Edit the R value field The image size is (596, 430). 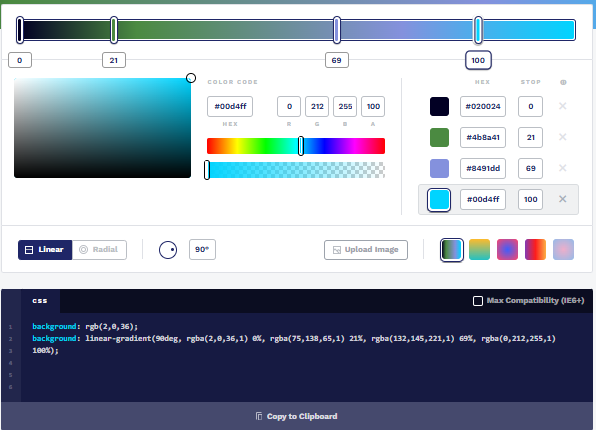pos(289,106)
